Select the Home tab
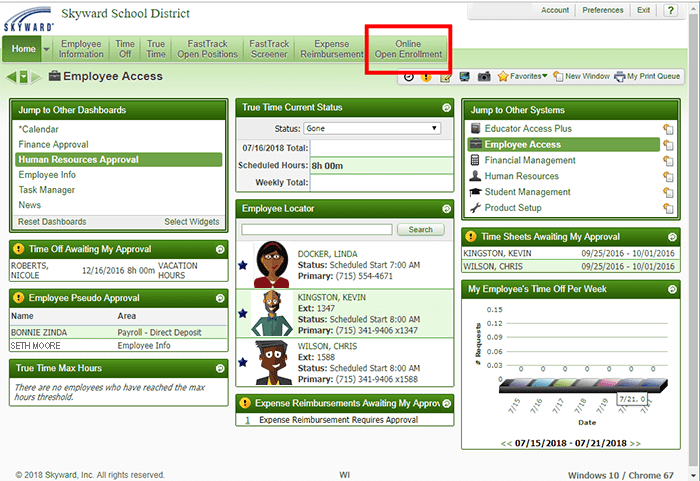 23,49
